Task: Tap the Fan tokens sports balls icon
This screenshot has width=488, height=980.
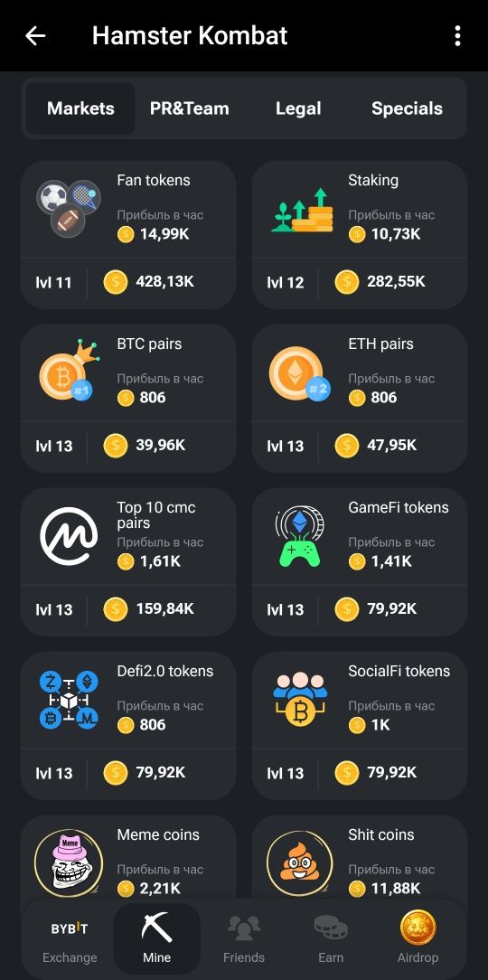Action: coord(69,209)
